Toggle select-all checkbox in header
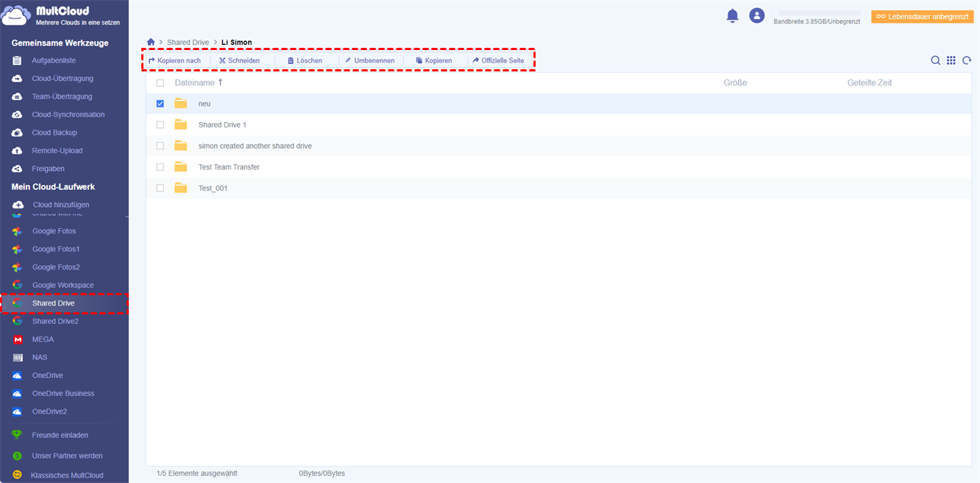 point(160,83)
